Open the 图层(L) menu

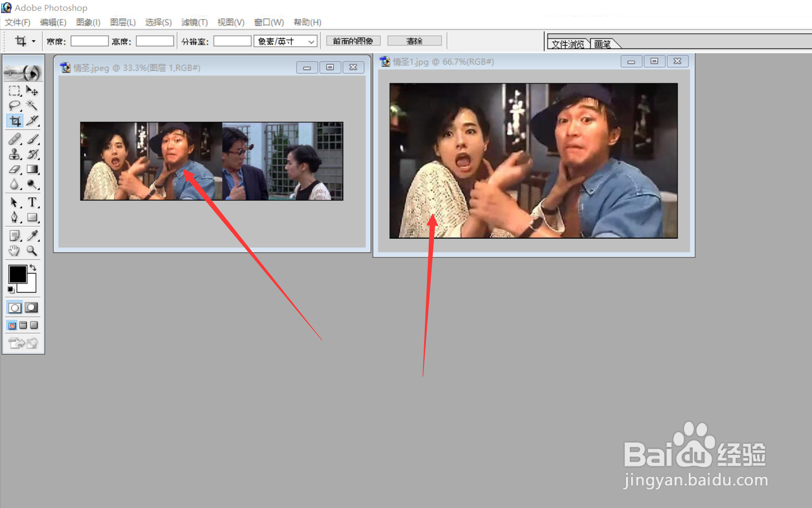pos(123,22)
